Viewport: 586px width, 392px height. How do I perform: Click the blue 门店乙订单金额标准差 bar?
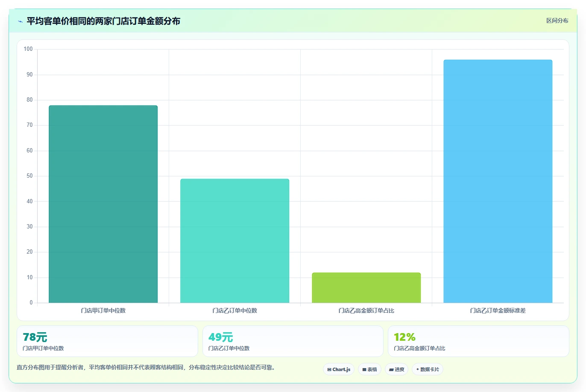[x=498, y=181]
